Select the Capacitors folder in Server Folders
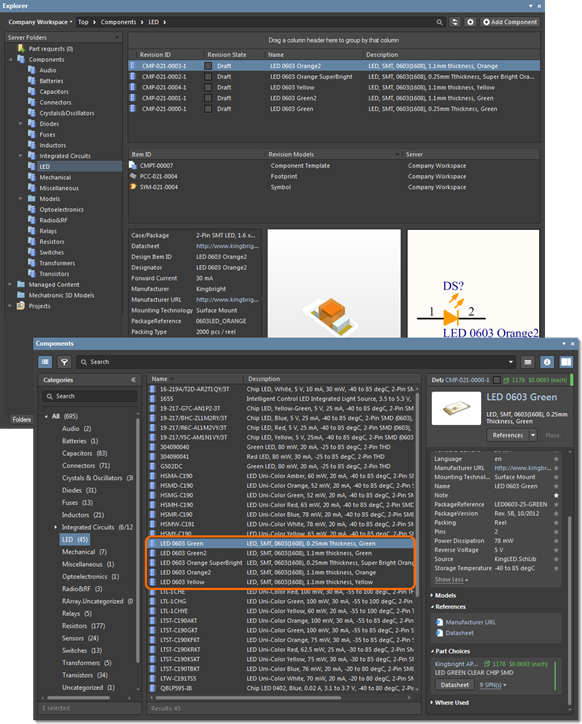Image resolution: width=582 pixels, height=724 pixels. [54, 91]
